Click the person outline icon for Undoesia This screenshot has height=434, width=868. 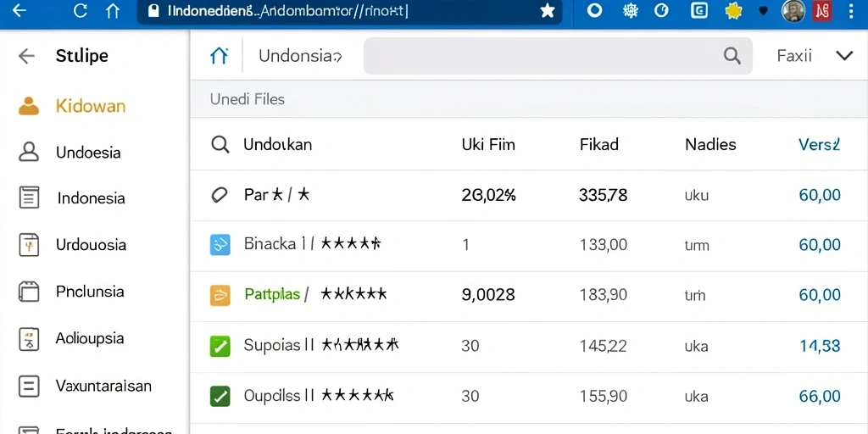pos(29,152)
